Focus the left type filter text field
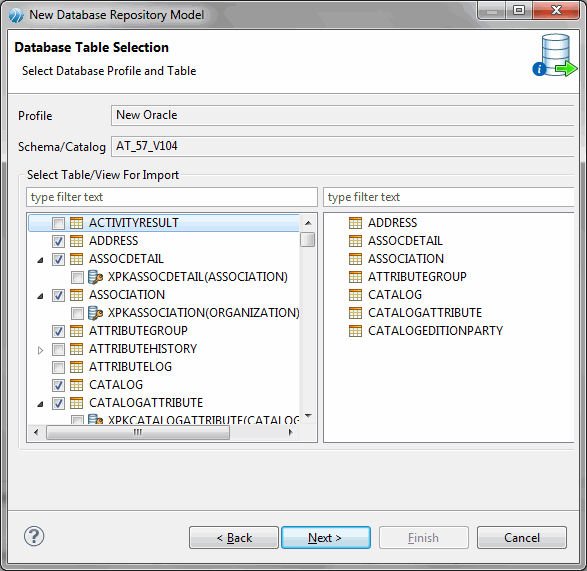 [172, 197]
